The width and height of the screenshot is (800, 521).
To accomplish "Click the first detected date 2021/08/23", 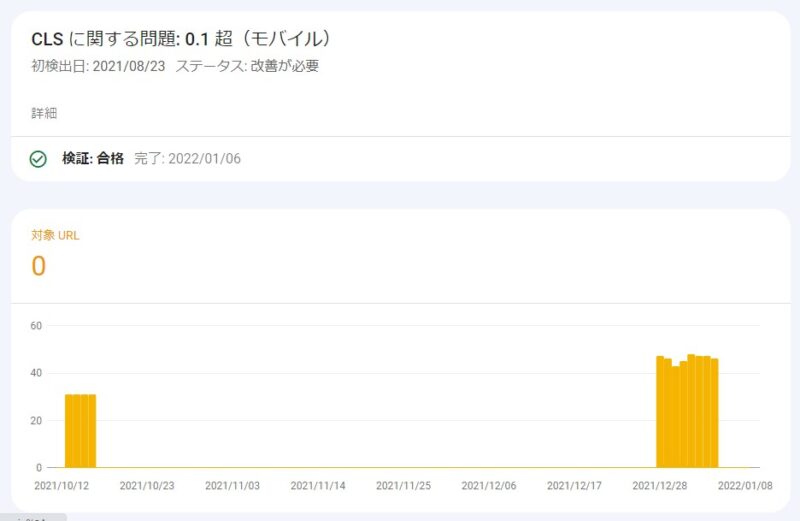I will coord(128,66).
